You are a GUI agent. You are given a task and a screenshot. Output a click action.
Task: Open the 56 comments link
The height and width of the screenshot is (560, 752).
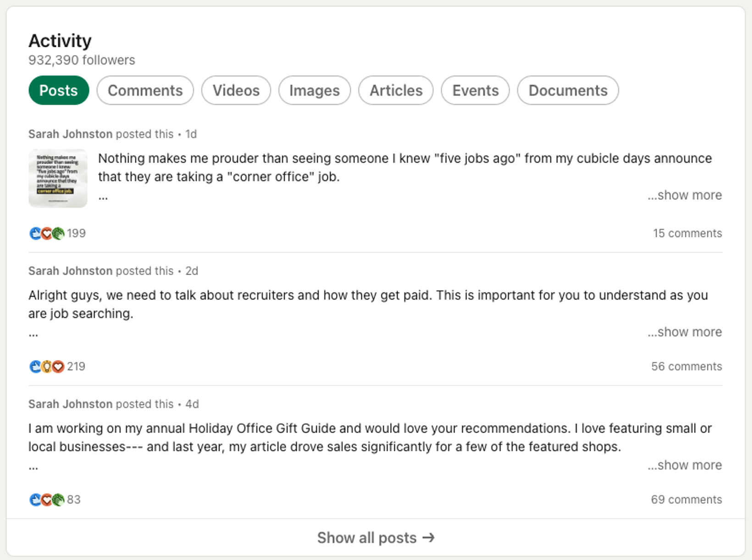686,366
